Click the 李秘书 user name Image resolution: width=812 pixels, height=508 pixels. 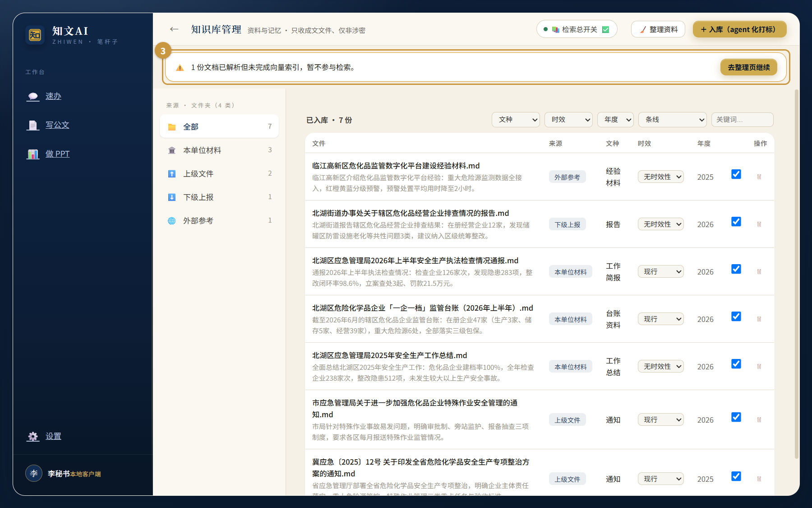pyautogui.click(x=59, y=474)
